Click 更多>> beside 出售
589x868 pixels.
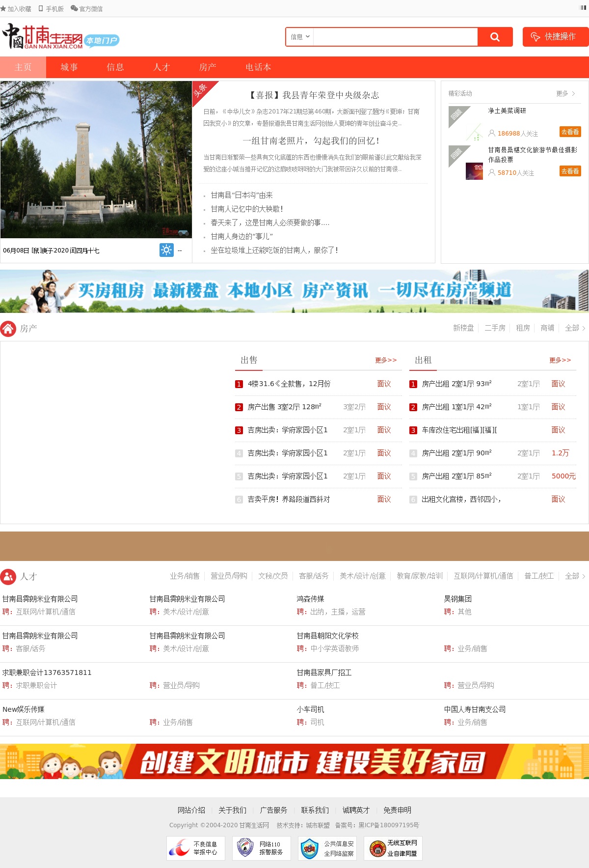[386, 360]
